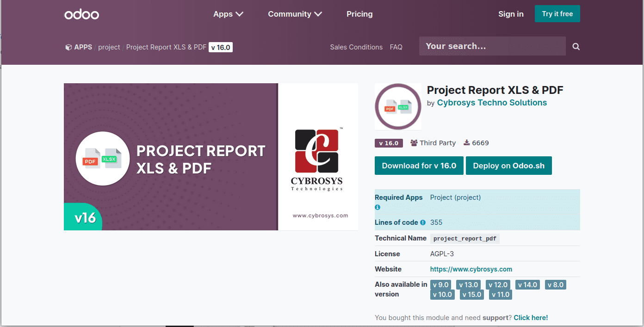Open the FAQ link
This screenshot has width=644, height=327.
pyautogui.click(x=396, y=47)
